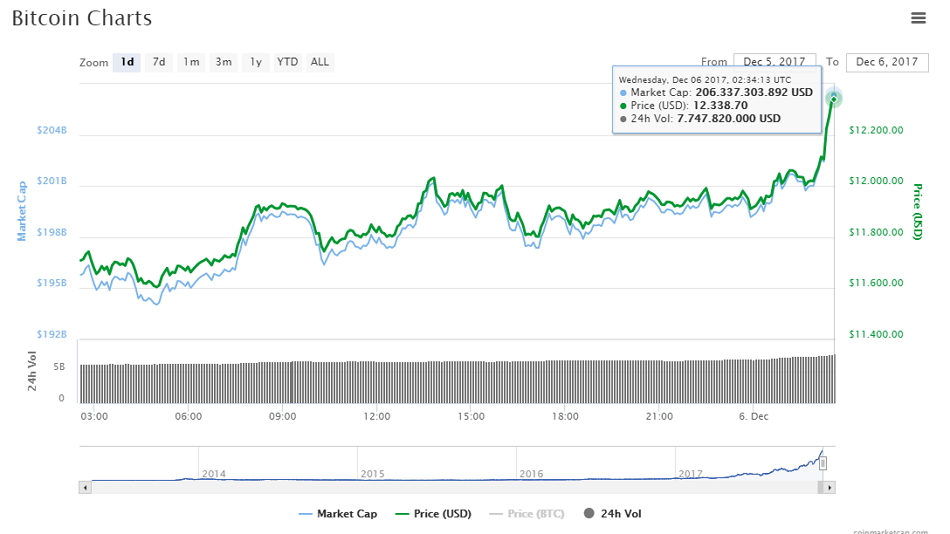Click the $201B market cap axis label

tap(51, 181)
